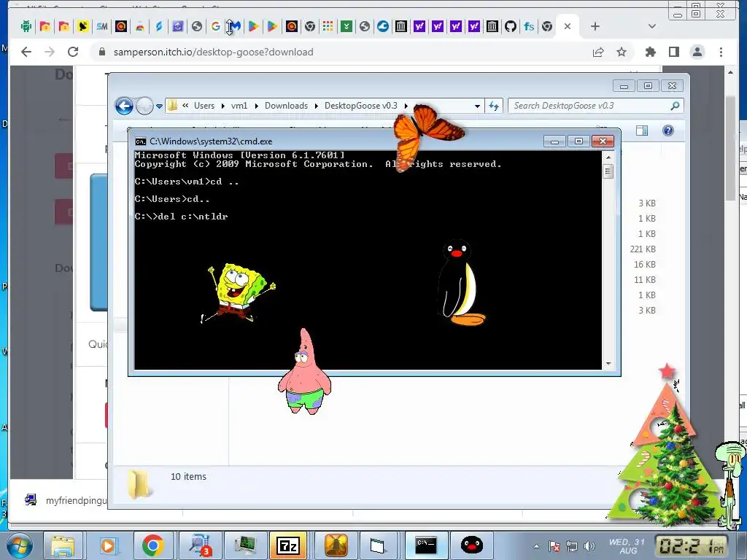Switch to the 'SM' favicon tab
Image resolution: width=747 pixels, height=560 pixels.
(102, 27)
